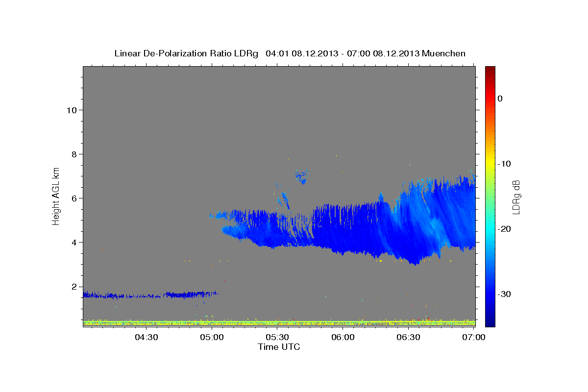Click the plot title 'Linear De-Polarization Ratio LDRg'
Screen dimensions: 588x392
(186, 53)
